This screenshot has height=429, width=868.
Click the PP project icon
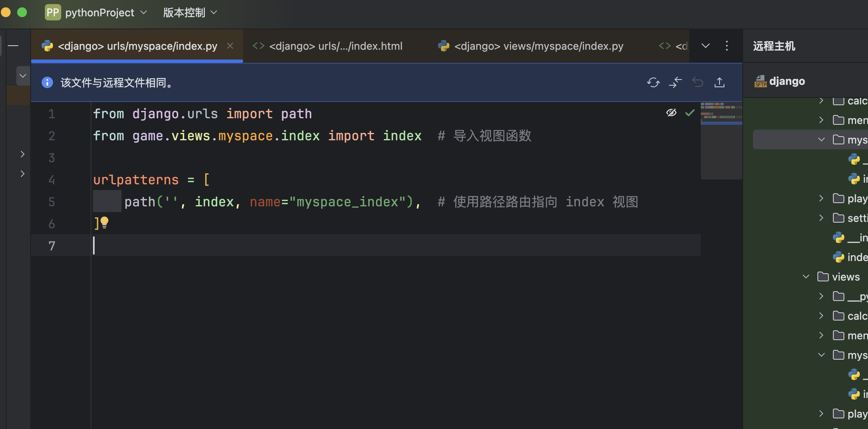pos(53,13)
